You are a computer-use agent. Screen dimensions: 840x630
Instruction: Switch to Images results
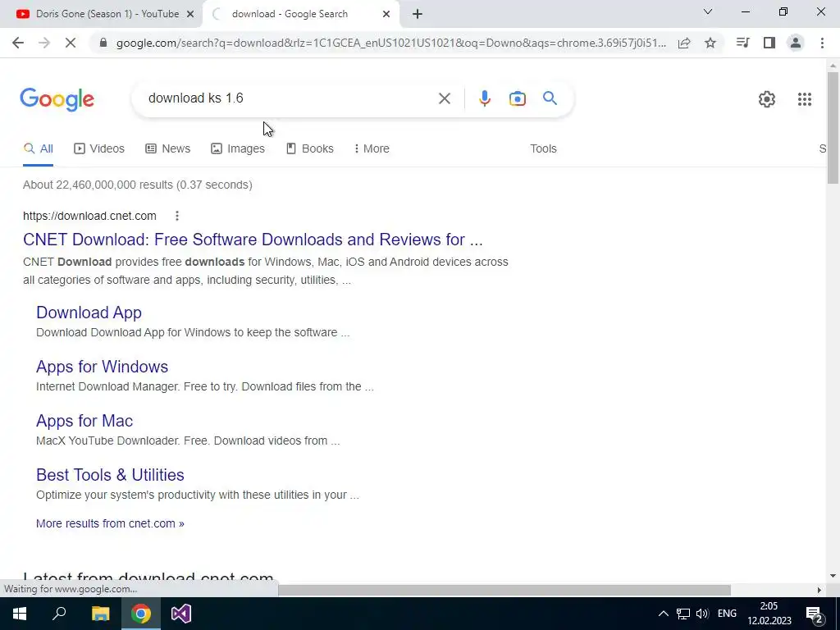[x=238, y=149]
